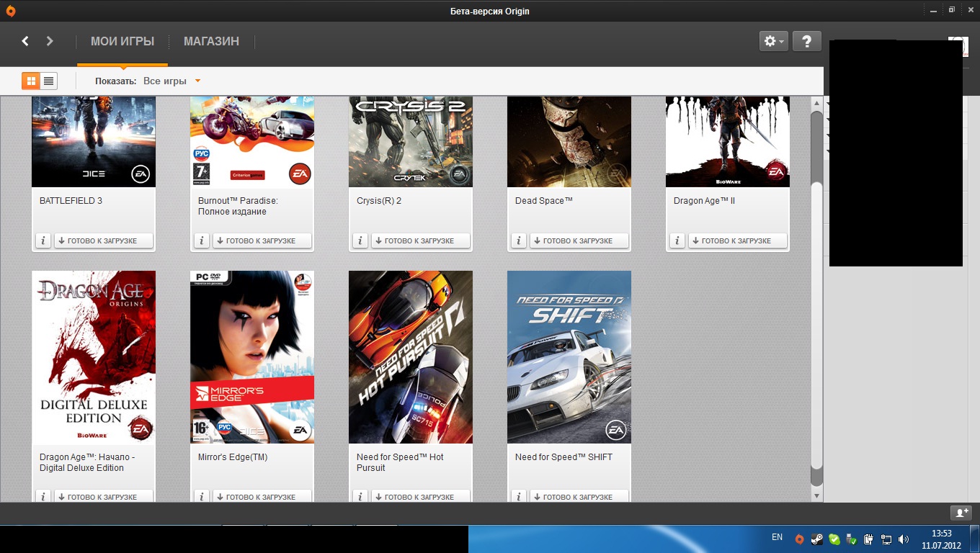The height and width of the screenshot is (553, 980).
Task: Open the volume icon in system tray
Action: click(903, 539)
